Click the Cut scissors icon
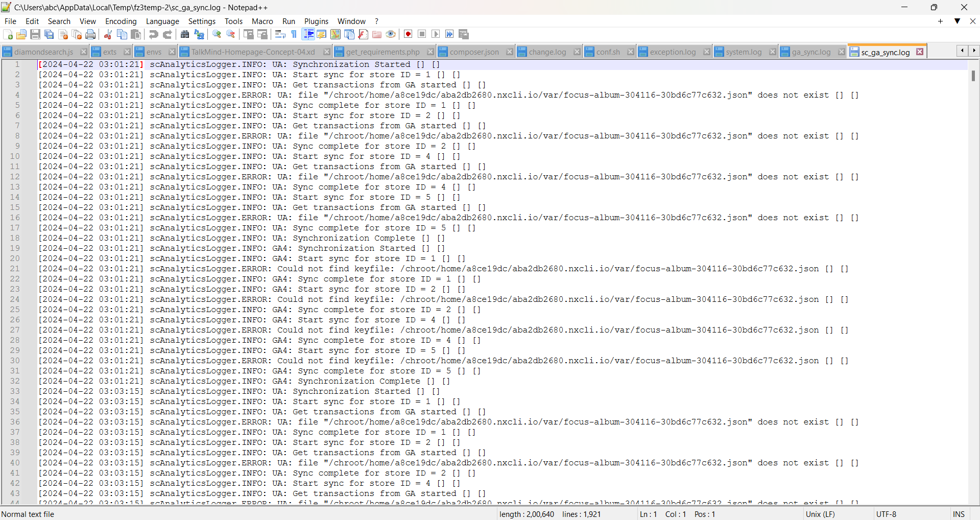 pos(108,34)
